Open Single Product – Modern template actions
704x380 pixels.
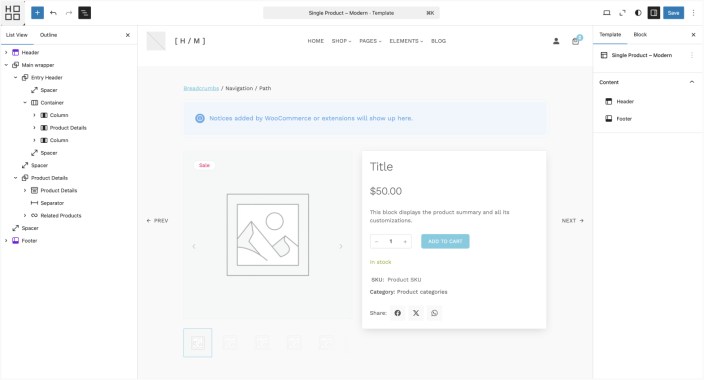[692, 55]
